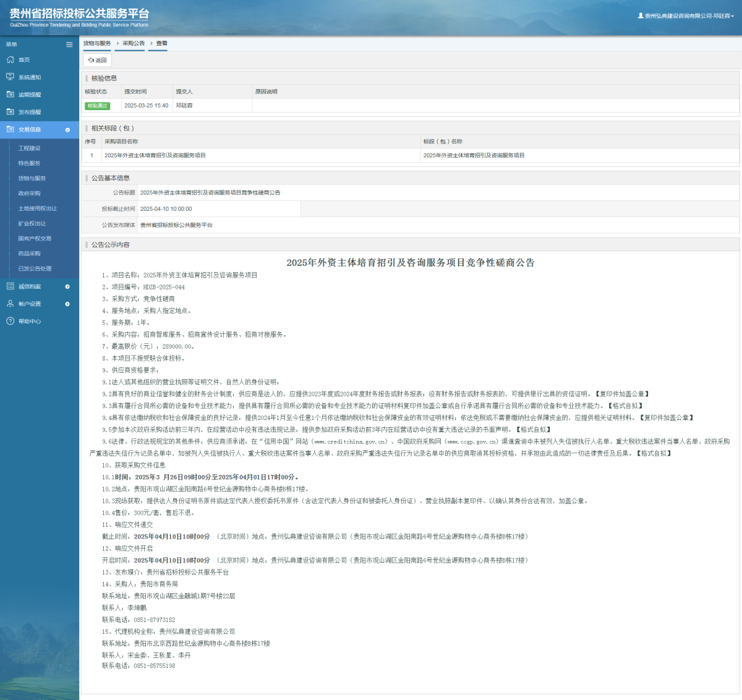Open the user account dropdown at top right
The height and width of the screenshot is (700, 742).
tap(686, 16)
